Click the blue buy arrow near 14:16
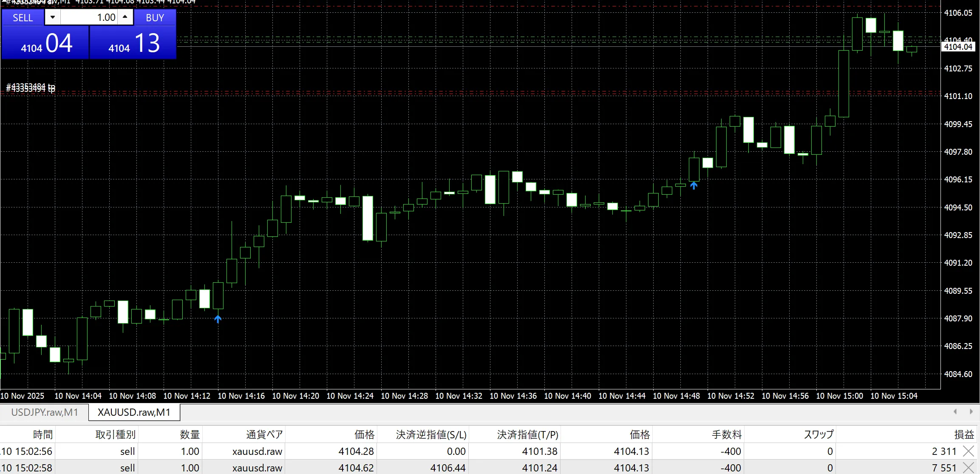Viewport: 980px width, 474px height. point(218,319)
